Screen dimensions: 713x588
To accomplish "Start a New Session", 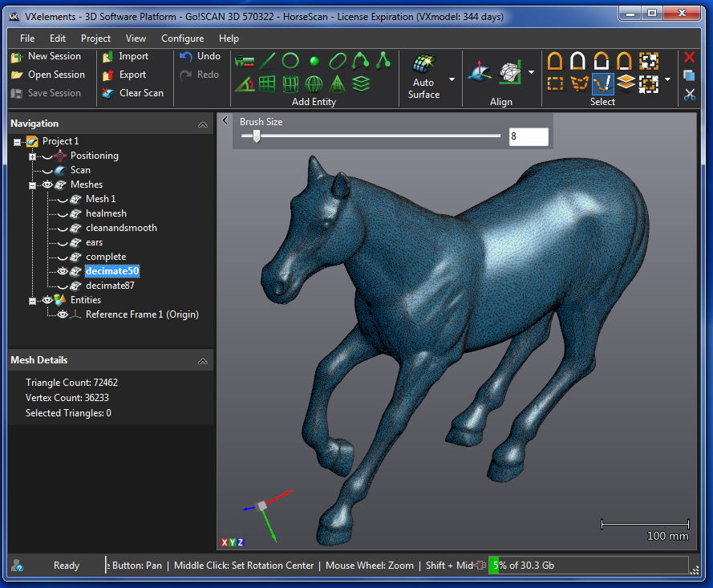I will [46, 56].
